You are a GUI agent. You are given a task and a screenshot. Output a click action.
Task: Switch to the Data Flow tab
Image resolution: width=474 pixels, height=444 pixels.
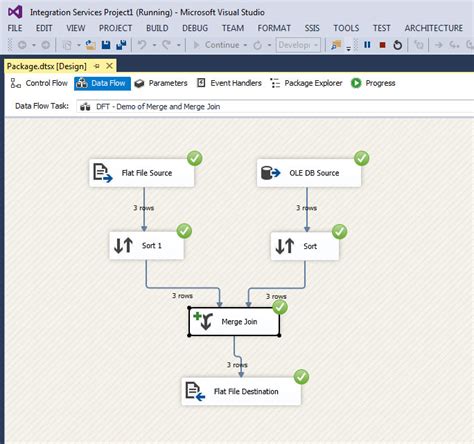[x=102, y=83]
